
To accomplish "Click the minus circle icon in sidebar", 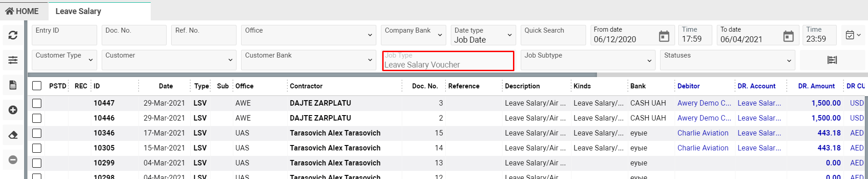I will (x=13, y=160).
